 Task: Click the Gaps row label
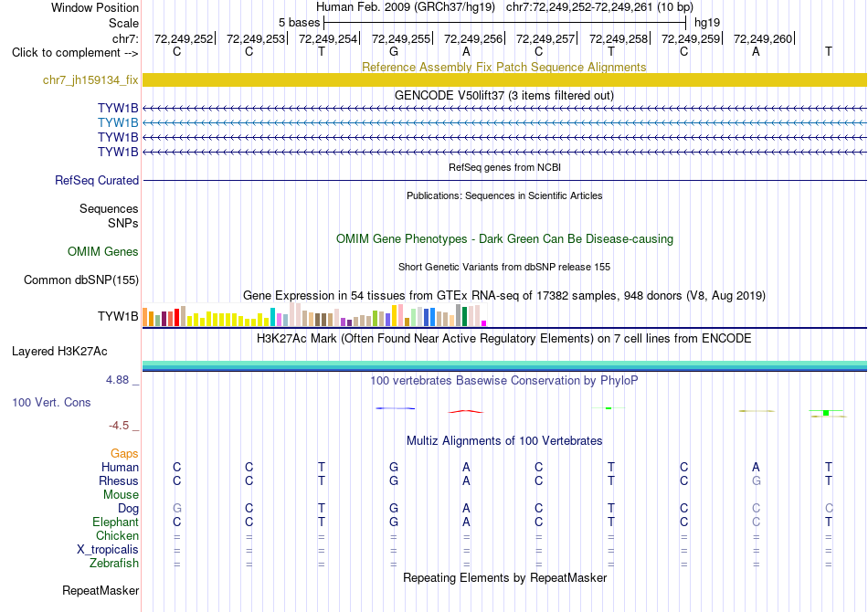point(124,454)
